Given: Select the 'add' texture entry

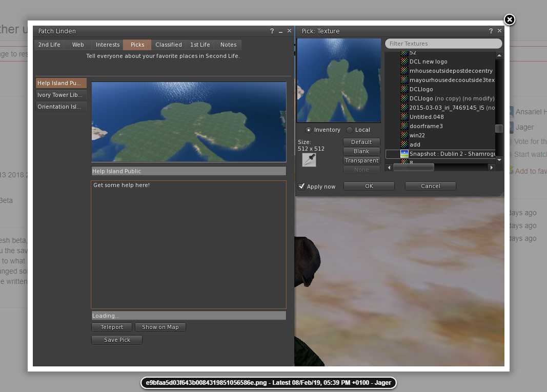Looking at the screenshot, I should pos(415,145).
